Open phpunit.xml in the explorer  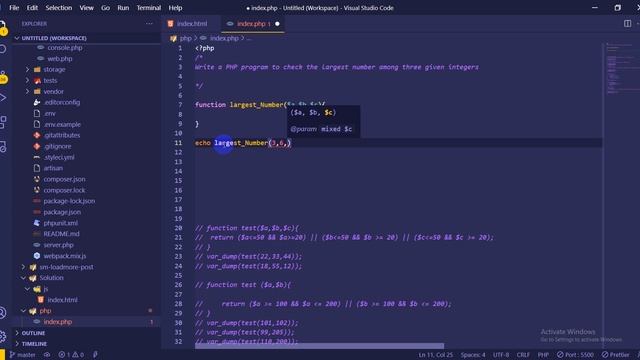[60, 223]
